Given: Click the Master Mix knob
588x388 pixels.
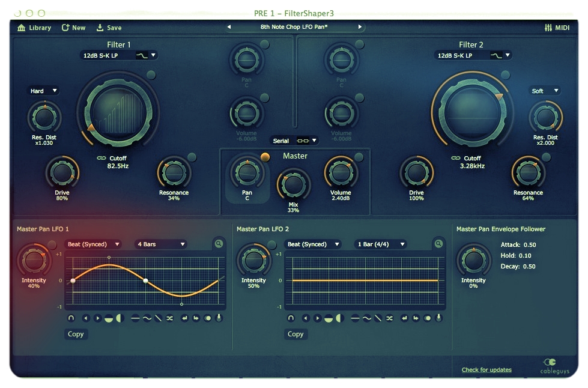Looking at the screenshot, I should click(293, 184).
